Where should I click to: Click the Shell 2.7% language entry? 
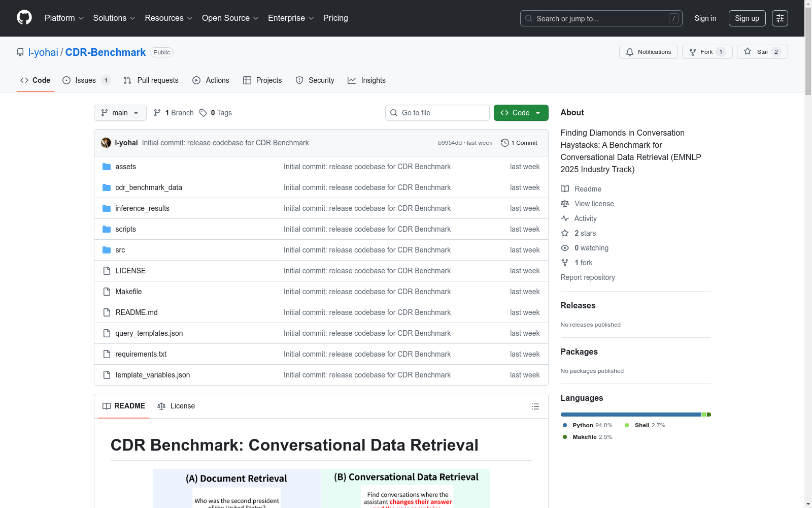click(645, 425)
